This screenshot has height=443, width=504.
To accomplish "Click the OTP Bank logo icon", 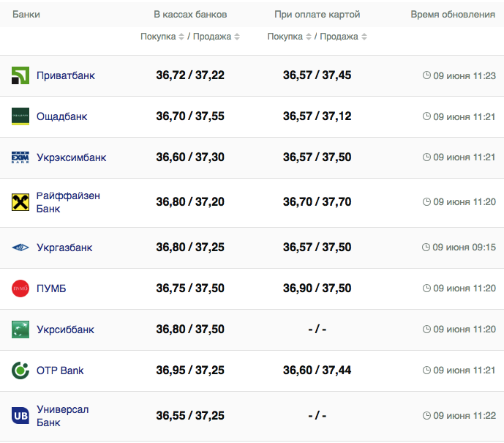I will [x=20, y=371].
